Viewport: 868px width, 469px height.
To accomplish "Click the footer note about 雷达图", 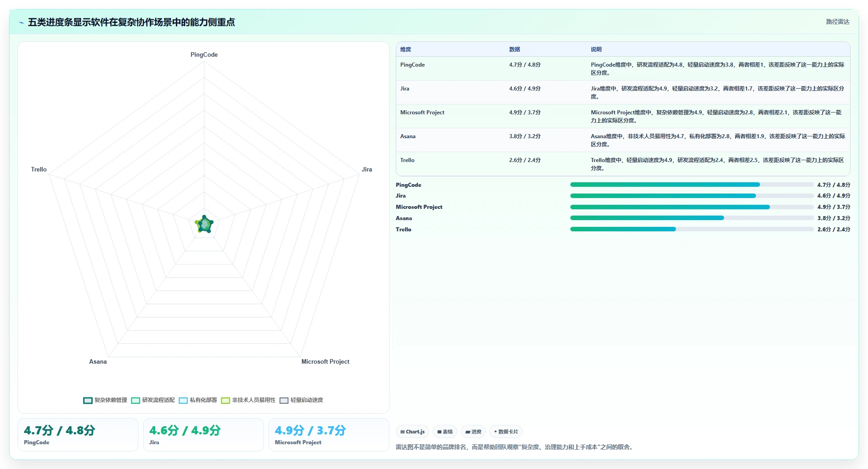I will pyautogui.click(x=515, y=447).
